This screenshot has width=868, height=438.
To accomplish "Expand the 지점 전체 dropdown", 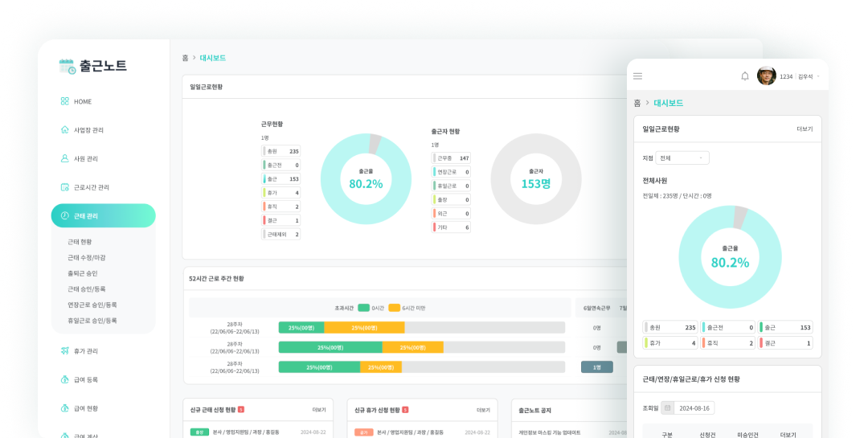I will [682, 158].
